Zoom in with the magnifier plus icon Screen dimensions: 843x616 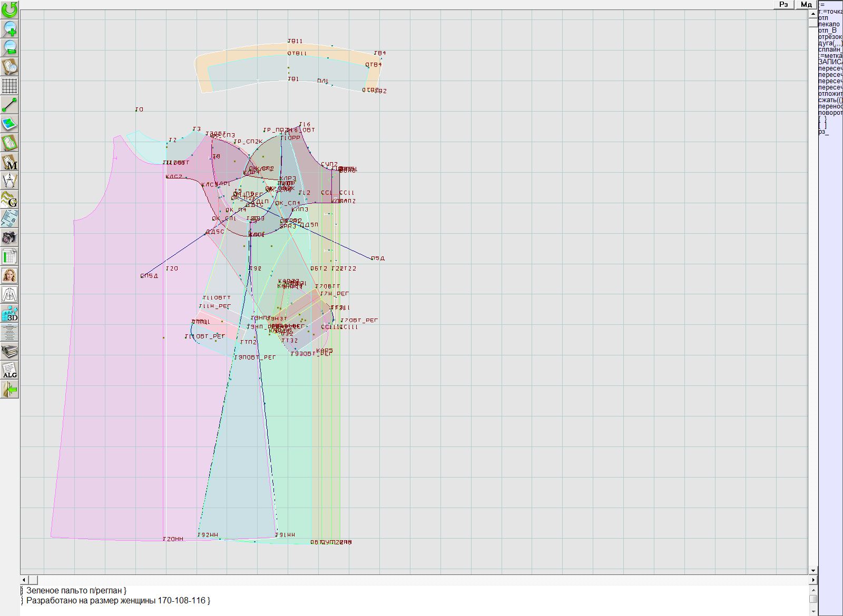[x=9, y=28]
